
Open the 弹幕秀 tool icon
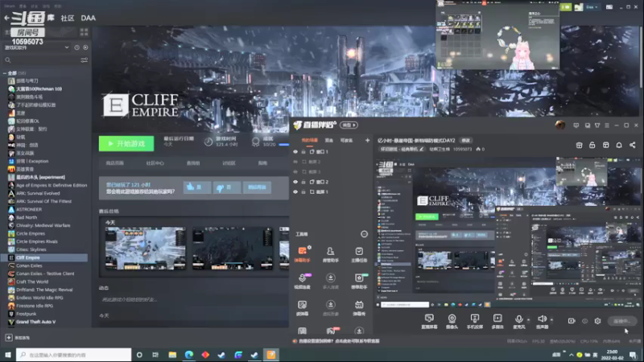click(x=359, y=307)
